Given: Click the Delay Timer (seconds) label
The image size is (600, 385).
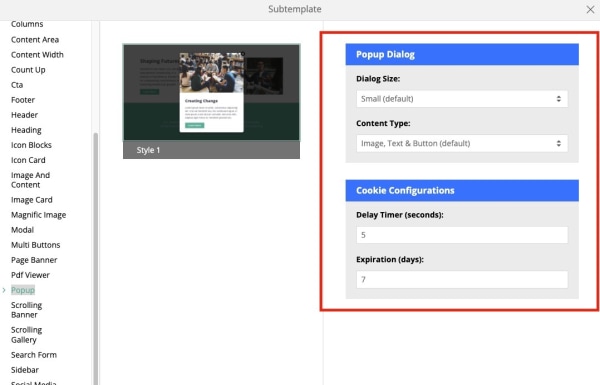Looking at the screenshot, I should [x=400, y=215].
